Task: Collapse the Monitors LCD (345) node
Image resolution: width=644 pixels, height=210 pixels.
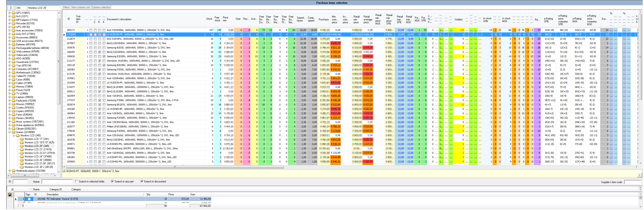Action: coord(14,135)
